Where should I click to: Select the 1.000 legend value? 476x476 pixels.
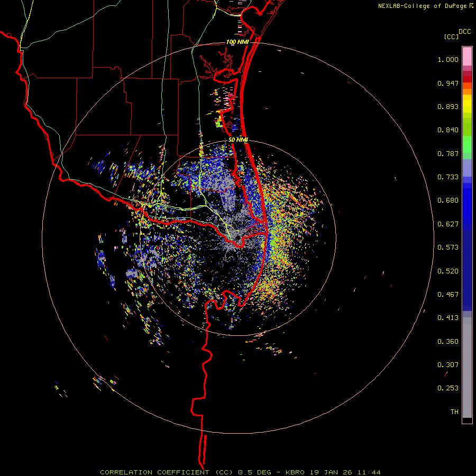[x=448, y=59]
